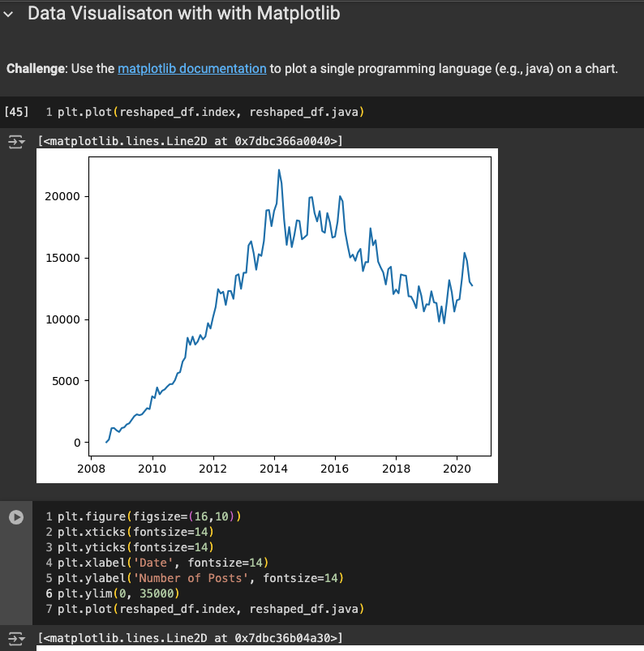Click the plt.ylabel('Number of Posts') code line
The height and width of the screenshot is (651, 644).
200,578
